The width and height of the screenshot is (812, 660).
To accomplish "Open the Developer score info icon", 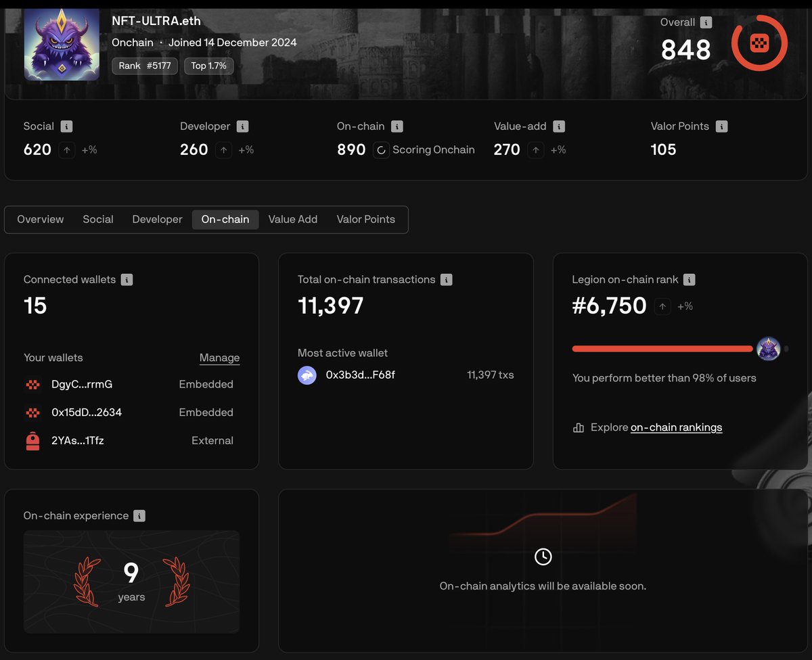I will pos(243,126).
